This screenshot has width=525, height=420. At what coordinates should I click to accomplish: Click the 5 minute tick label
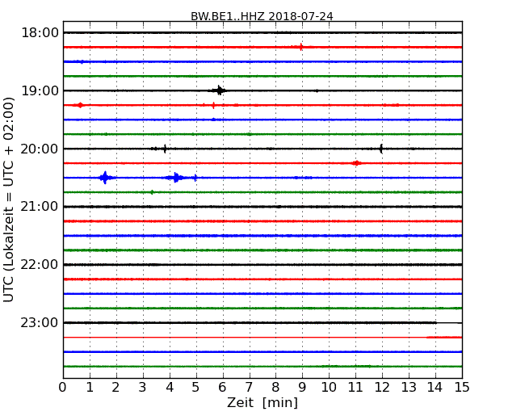coord(195,387)
